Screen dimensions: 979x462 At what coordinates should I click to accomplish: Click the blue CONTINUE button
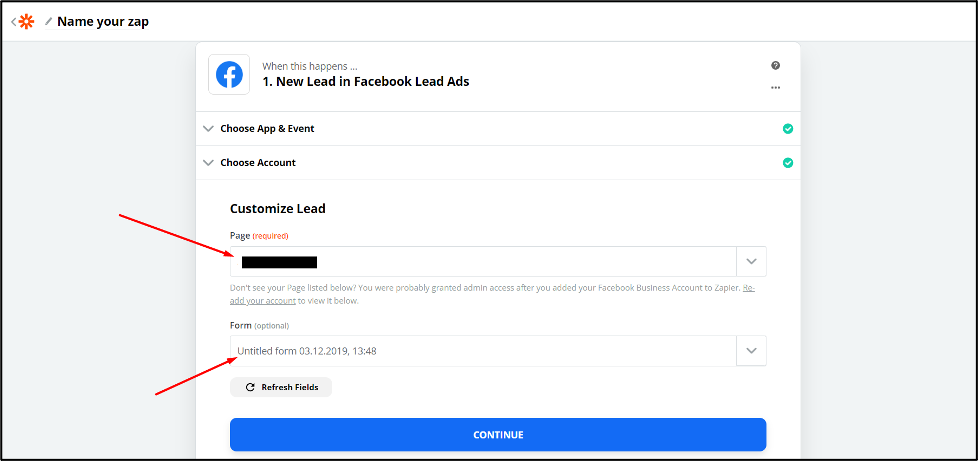click(x=498, y=435)
